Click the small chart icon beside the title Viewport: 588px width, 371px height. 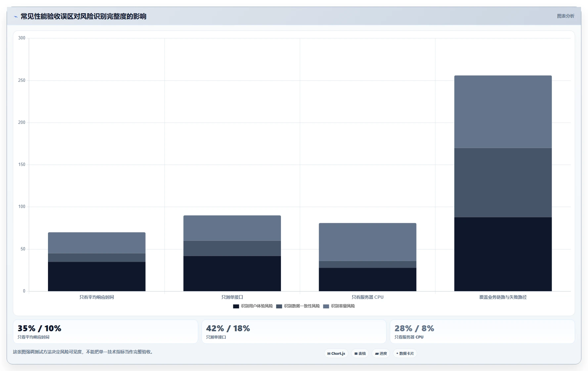(x=16, y=17)
